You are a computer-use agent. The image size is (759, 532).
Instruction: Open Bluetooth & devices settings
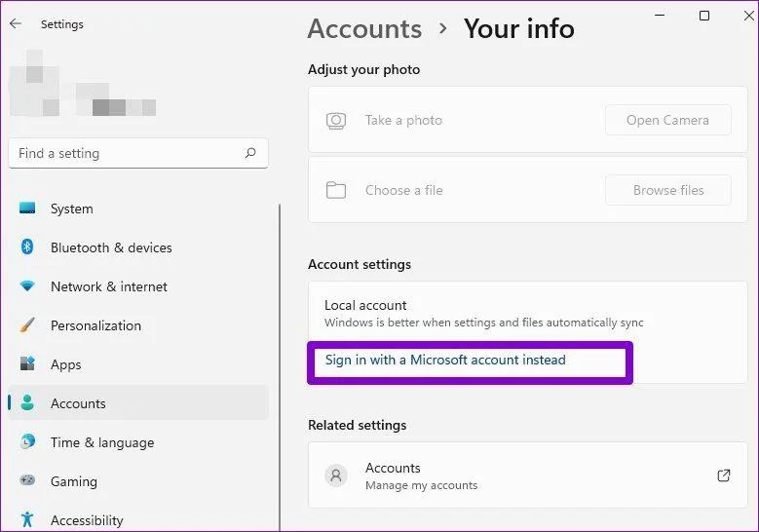point(138,247)
